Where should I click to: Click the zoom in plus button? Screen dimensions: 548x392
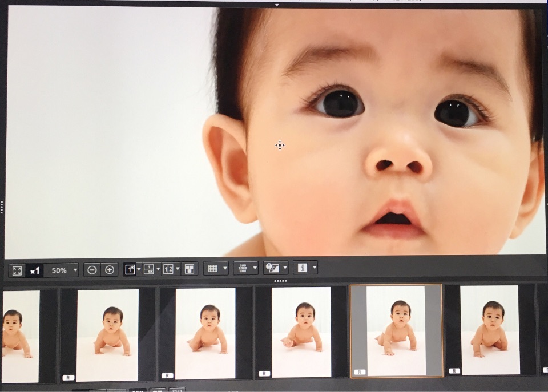tap(110, 270)
